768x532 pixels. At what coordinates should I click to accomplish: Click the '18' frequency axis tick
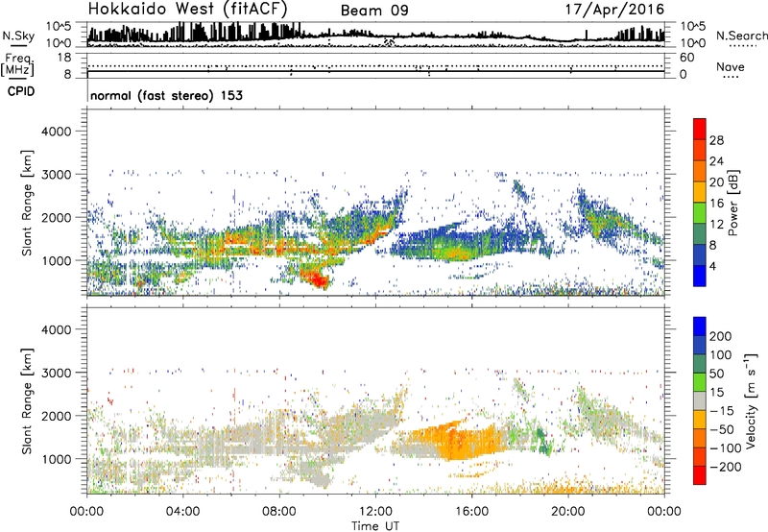65,58
